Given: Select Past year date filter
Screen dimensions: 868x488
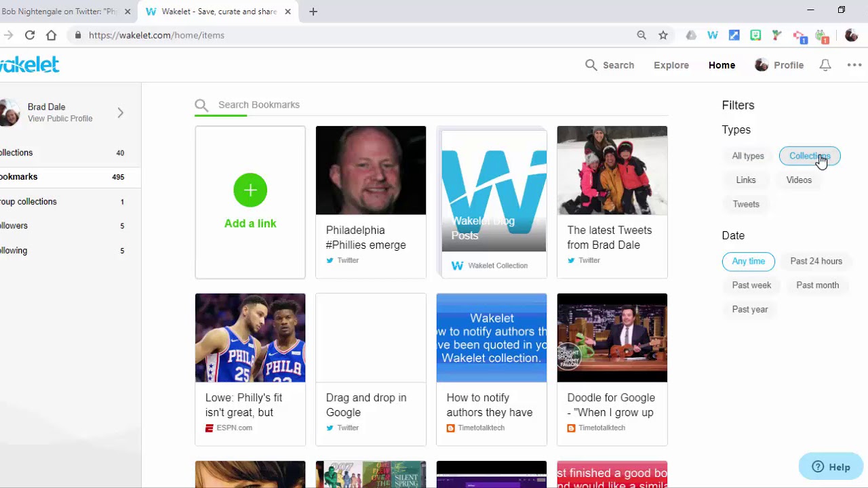Looking at the screenshot, I should point(750,309).
